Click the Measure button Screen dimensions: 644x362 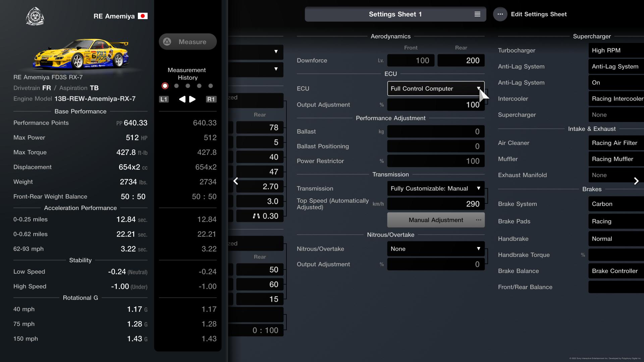[x=188, y=42]
